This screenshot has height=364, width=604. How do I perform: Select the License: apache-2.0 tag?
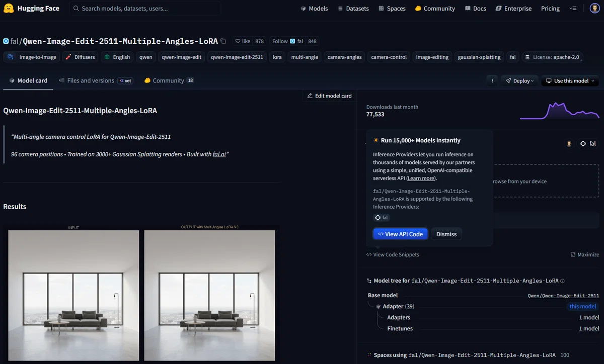tap(552, 57)
